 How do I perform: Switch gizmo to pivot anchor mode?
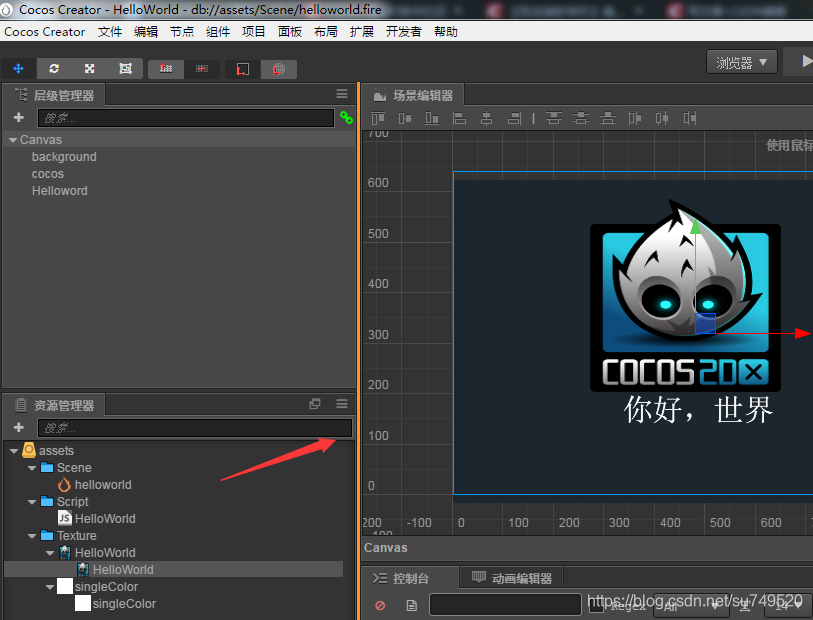point(166,68)
